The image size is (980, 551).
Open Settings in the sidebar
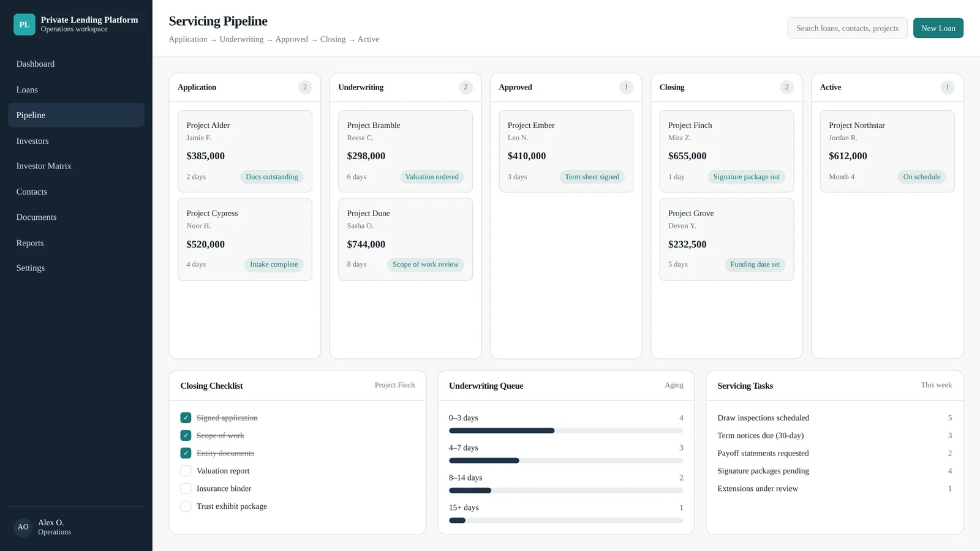click(76, 268)
